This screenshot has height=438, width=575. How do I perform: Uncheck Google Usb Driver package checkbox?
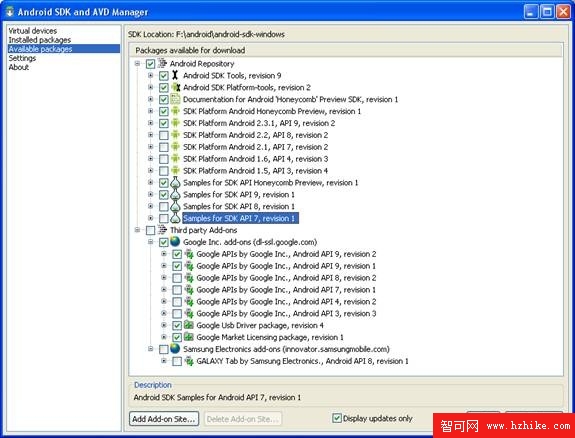pyautogui.click(x=177, y=325)
